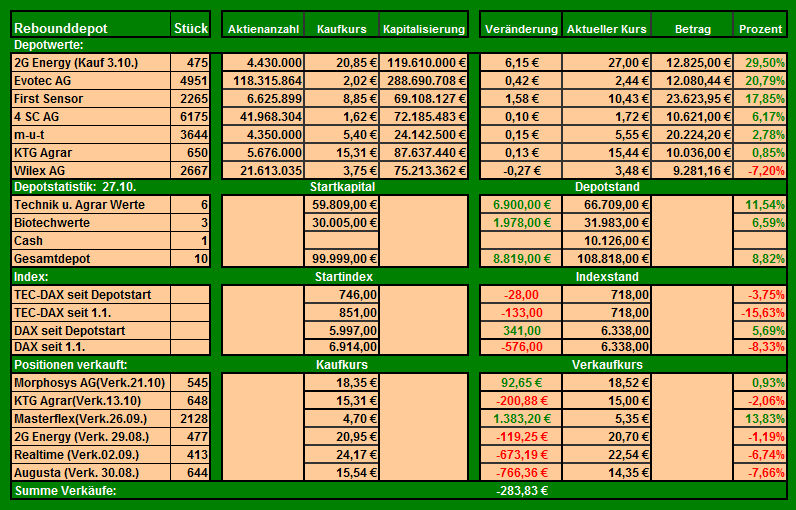This screenshot has width=796, height=510.
Task: Select the Depotwerte: label
Action: 48,45
